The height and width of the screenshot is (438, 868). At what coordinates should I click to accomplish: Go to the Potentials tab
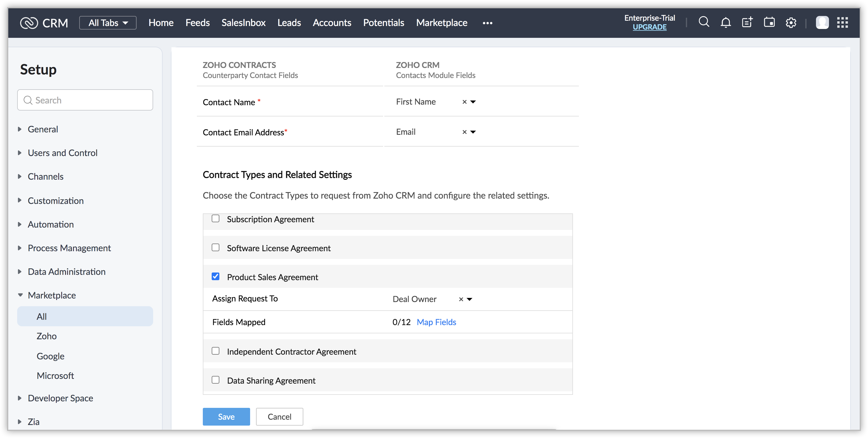[x=383, y=22]
